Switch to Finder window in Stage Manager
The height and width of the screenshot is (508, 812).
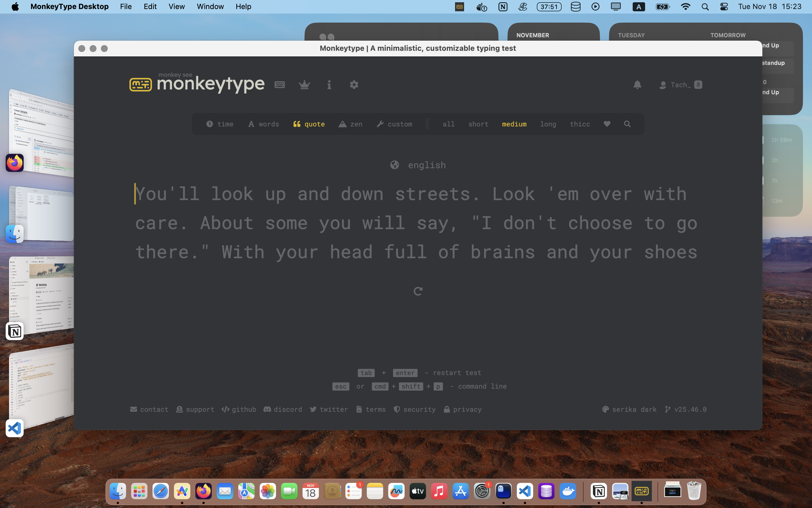[42, 213]
